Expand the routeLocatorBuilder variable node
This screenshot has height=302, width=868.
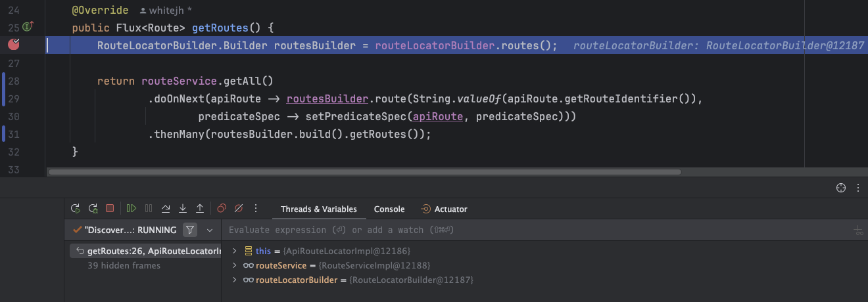[235, 280]
